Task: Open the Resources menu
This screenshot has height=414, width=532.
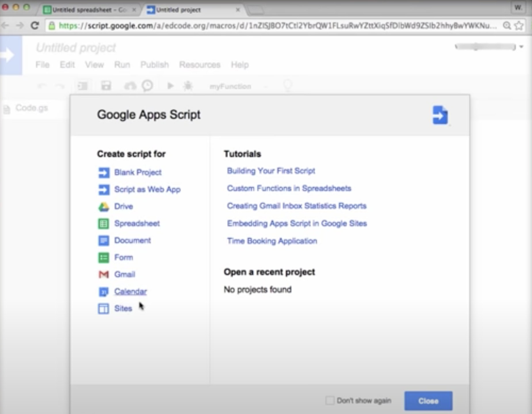Action: [x=199, y=65]
